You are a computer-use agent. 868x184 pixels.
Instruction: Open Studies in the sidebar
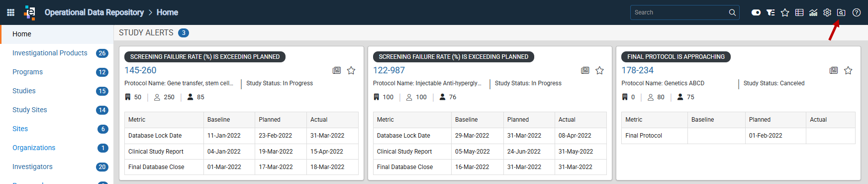(x=24, y=91)
